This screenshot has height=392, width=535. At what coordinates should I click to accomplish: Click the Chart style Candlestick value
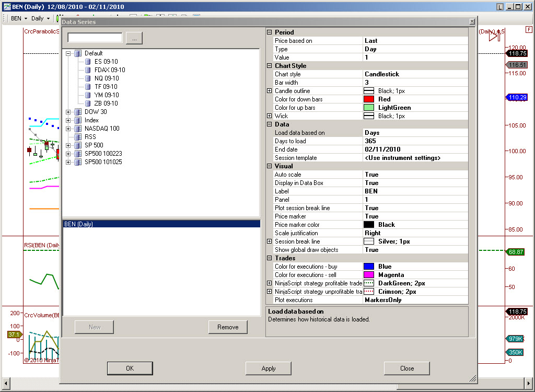(415, 74)
